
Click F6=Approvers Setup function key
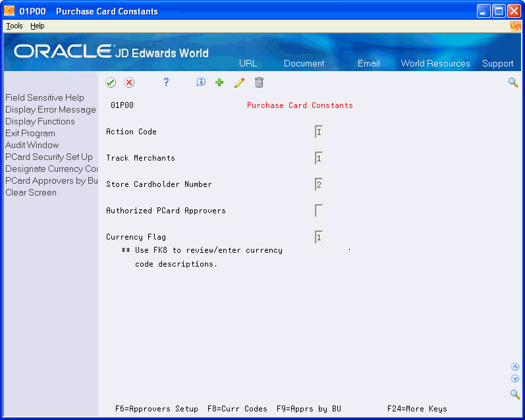tap(157, 409)
